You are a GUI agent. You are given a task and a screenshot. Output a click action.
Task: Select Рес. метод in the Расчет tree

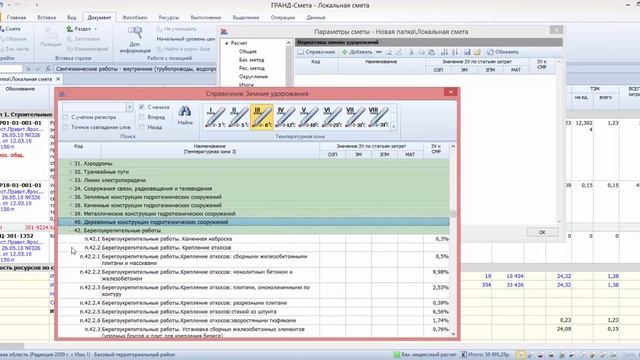coord(251,68)
